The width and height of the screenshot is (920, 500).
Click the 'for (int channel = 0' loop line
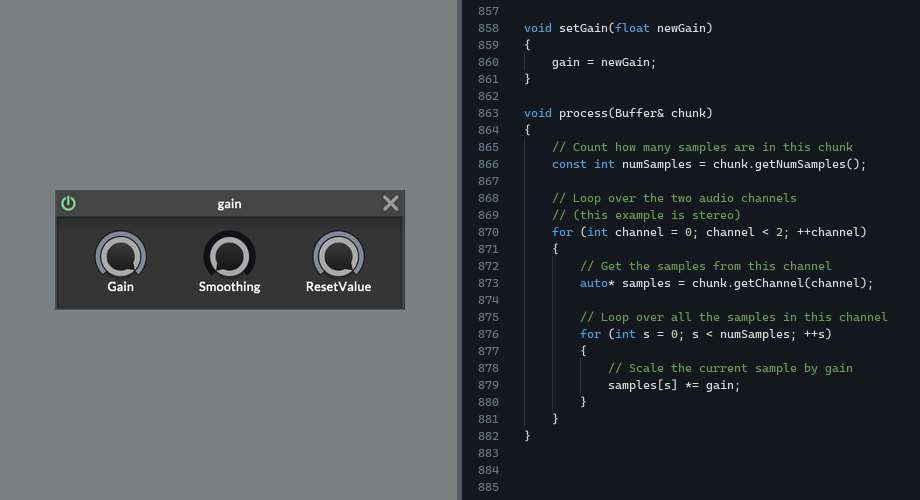[709, 232]
